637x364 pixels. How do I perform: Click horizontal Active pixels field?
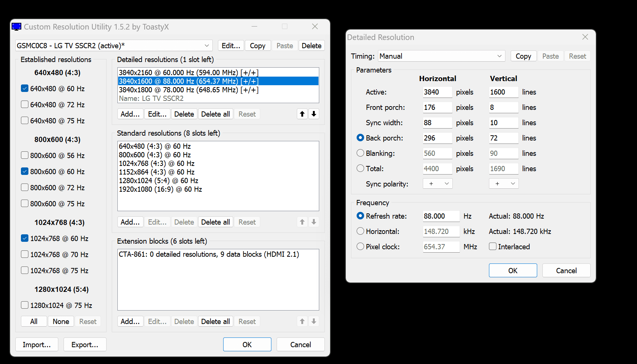click(x=437, y=92)
